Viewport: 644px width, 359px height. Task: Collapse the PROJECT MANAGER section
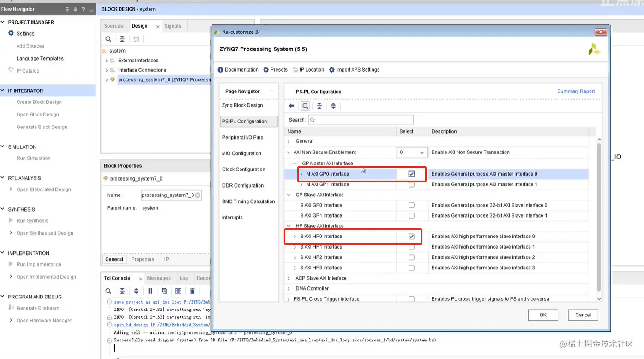pyautogui.click(x=3, y=22)
